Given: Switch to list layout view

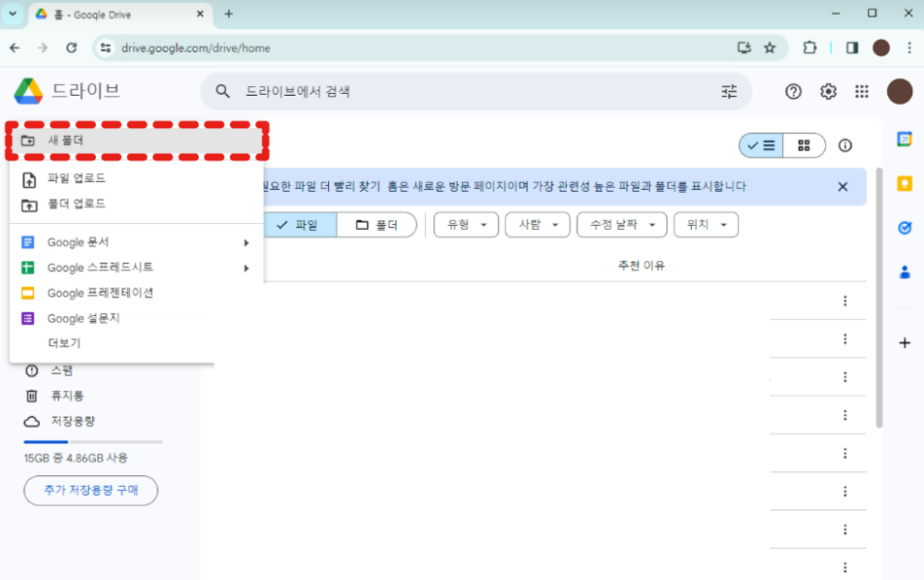Looking at the screenshot, I should 761,146.
